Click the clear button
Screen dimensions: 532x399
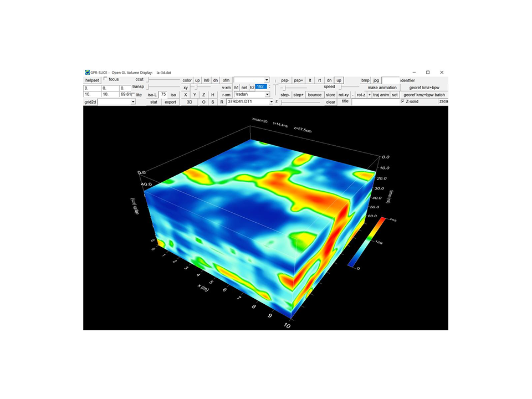331,102
